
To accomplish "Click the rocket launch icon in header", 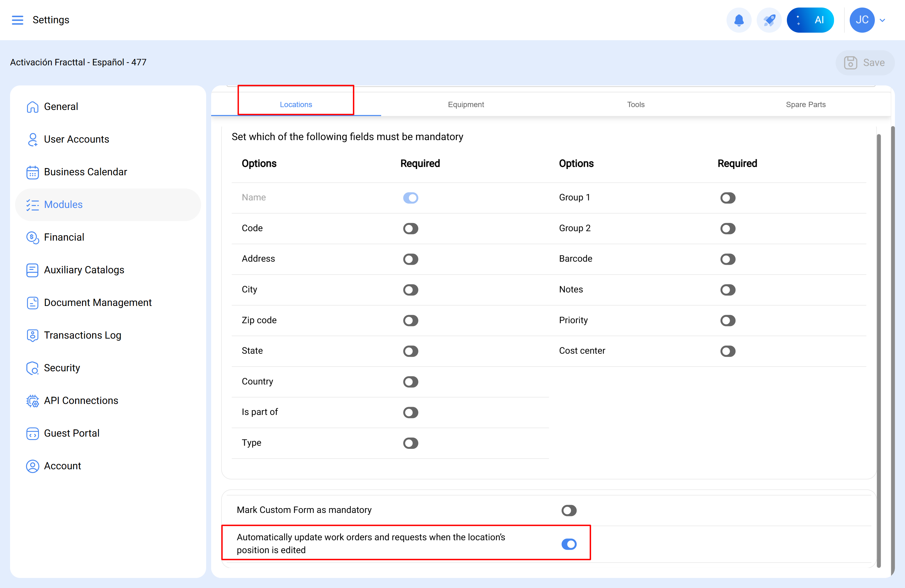I will pyautogui.click(x=769, y=20).
